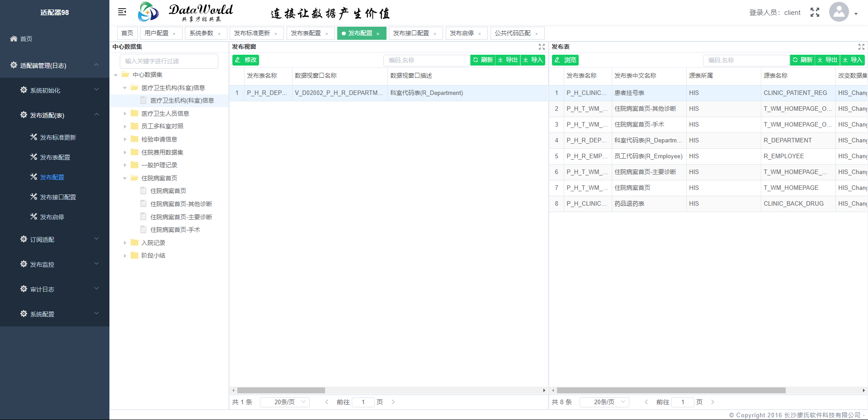This screenshot has width=868, height=420.
Task: Select the 住院病案首页-手术 tree node
Action: pyautogui.click(x=175, y=230)
